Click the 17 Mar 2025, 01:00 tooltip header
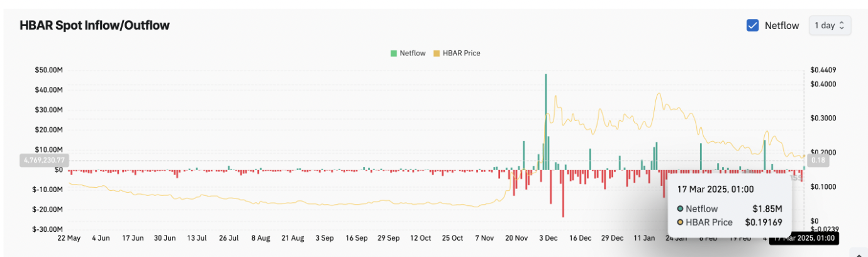The image size is (868, 257). pyautogui.click(x=715, y=189)
